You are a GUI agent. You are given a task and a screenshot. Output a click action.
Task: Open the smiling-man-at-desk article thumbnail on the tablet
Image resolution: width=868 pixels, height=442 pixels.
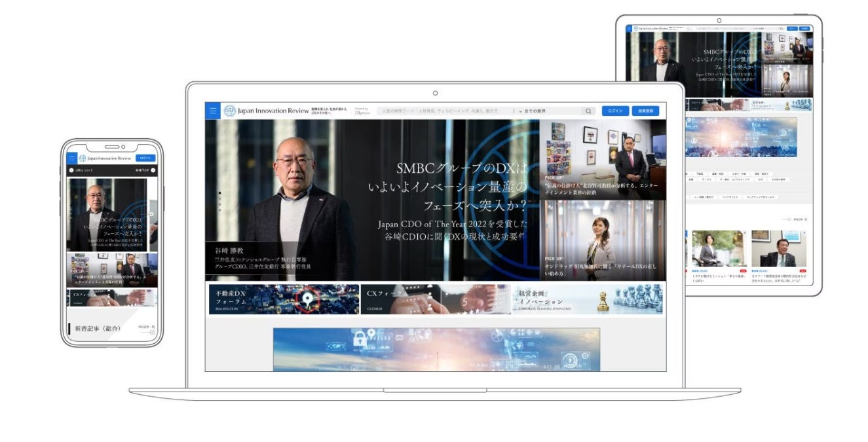778,248
